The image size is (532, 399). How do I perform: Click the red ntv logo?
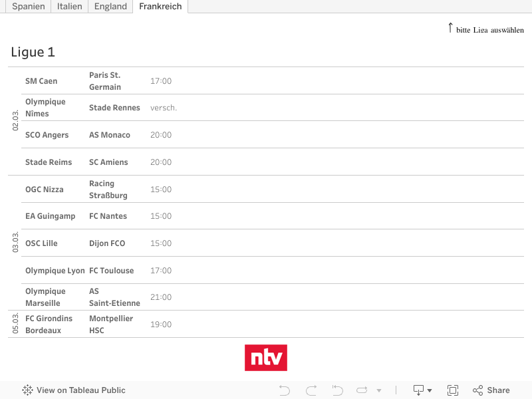click(266, 358)
